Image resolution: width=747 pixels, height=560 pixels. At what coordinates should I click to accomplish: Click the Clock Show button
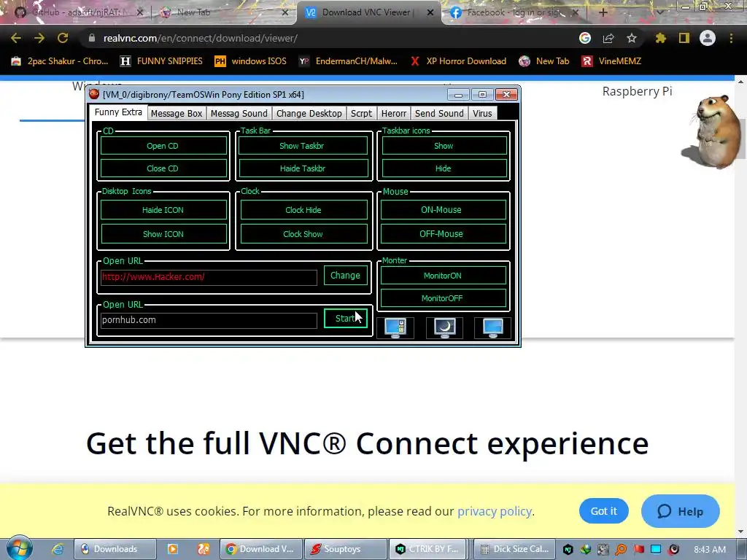tap(303, 234)
